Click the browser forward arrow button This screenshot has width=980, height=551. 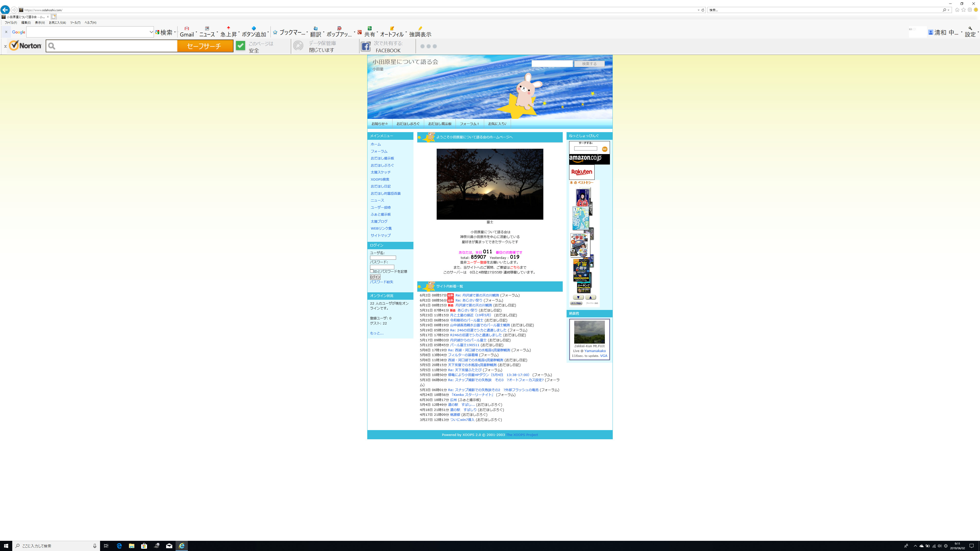click(14, 10)
